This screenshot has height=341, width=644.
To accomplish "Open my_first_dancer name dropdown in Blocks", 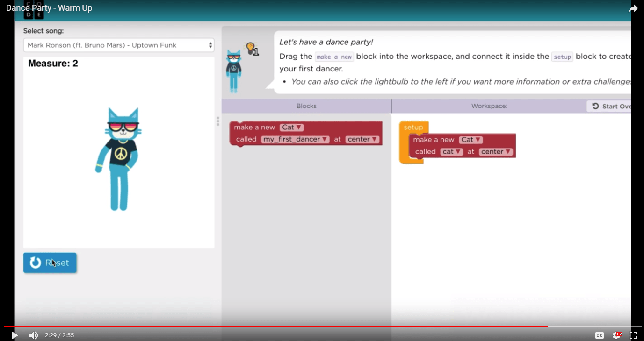I will pos(295,139).
